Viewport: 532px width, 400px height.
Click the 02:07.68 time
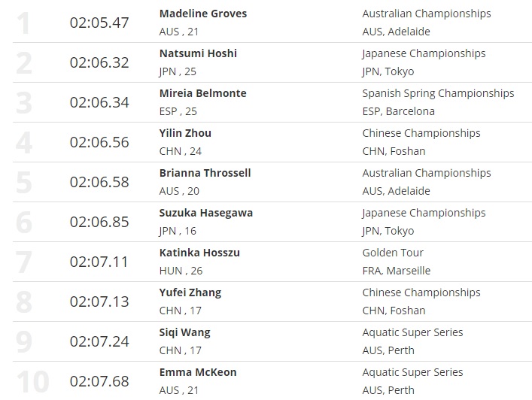(99, 381)
